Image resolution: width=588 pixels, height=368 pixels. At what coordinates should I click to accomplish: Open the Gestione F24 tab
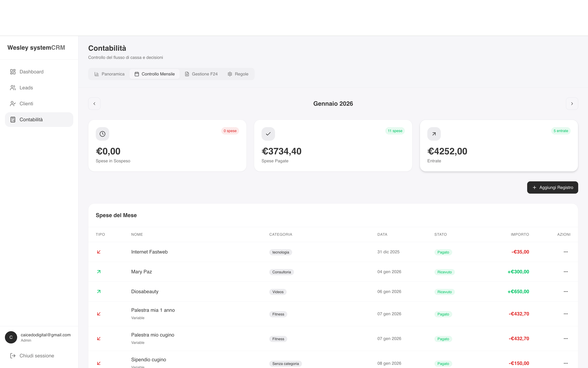(x=201, y=74)
